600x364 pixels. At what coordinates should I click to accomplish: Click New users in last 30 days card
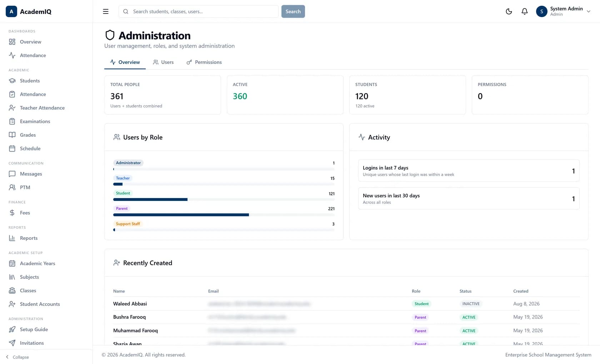[x=469, y=198]
